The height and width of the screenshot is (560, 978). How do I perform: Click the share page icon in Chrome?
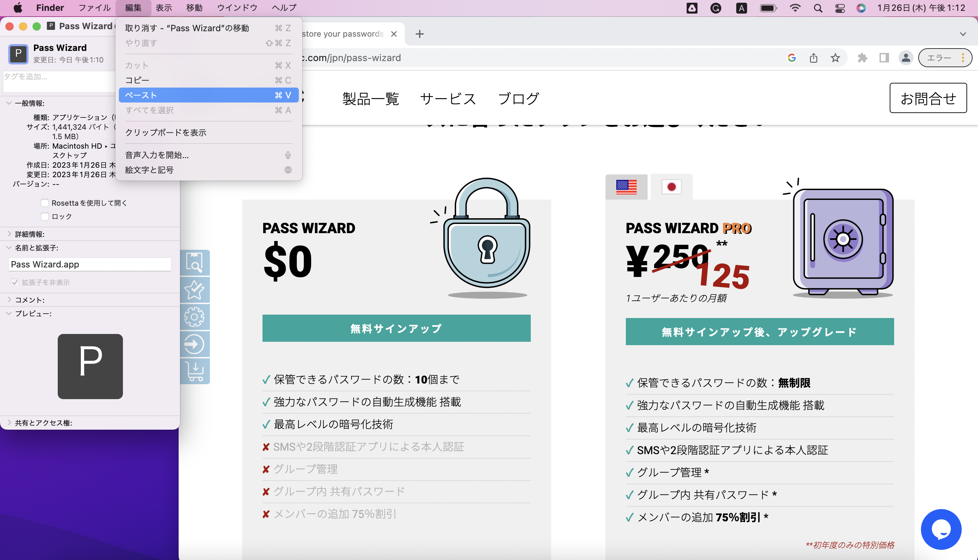tap(813, 58)
